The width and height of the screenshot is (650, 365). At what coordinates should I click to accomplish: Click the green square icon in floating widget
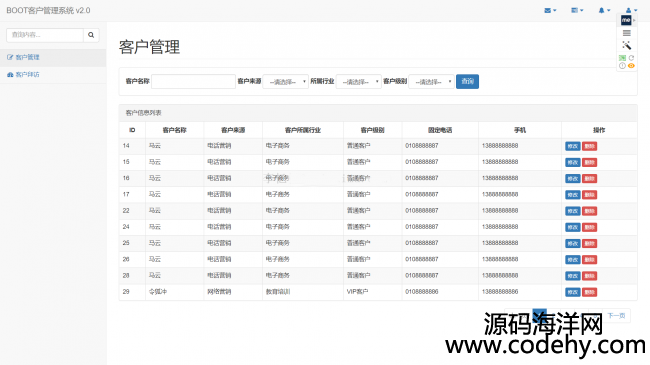point(622,58)
